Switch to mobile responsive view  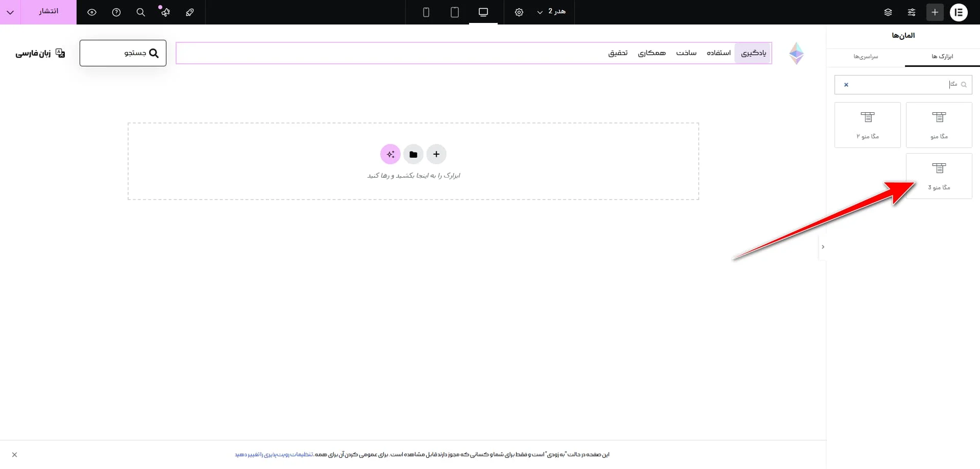click(x=426, y=12)
